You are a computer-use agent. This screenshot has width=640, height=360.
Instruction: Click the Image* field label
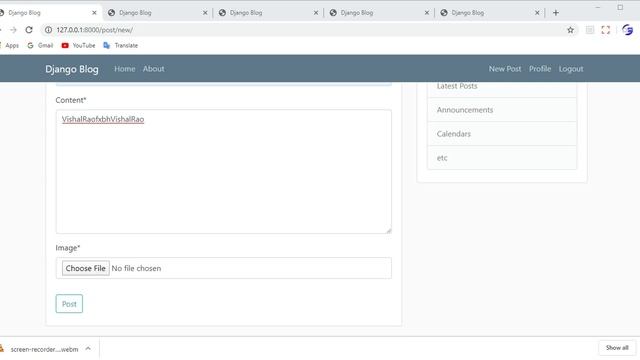coord(68,248)
